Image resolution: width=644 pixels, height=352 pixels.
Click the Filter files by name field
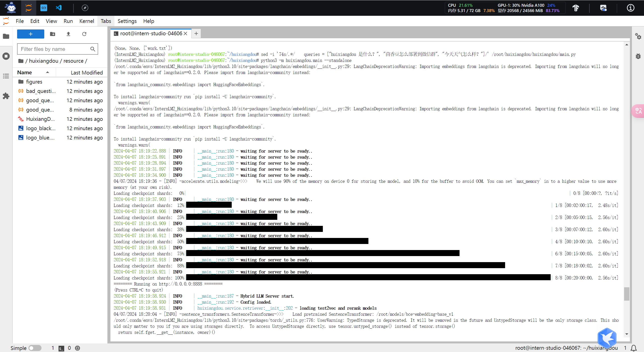click(55, 49)
